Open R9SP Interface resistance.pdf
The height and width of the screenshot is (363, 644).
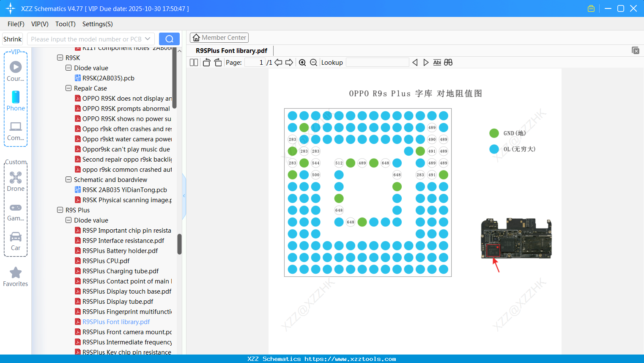pyautogui.click(x=123, y=240)
